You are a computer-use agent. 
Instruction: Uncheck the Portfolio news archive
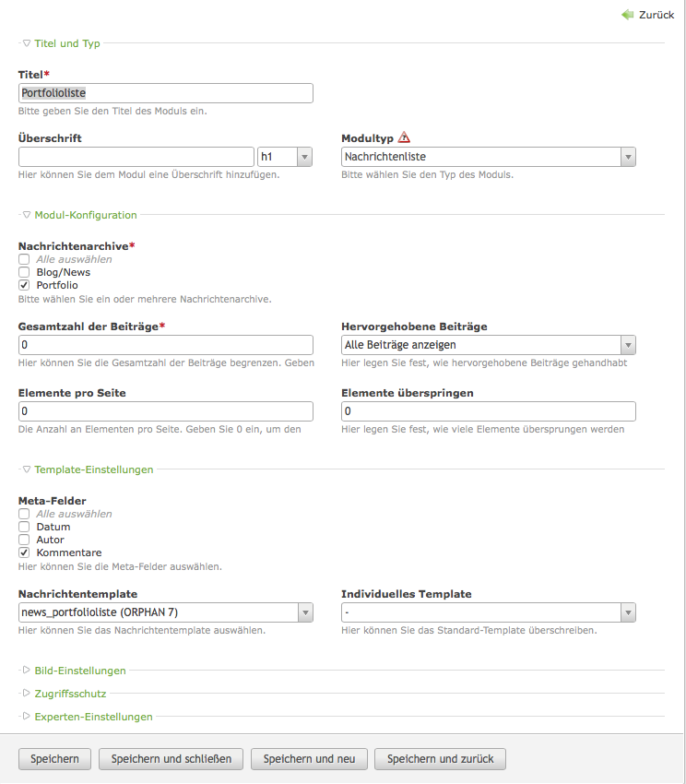point(25,285)
